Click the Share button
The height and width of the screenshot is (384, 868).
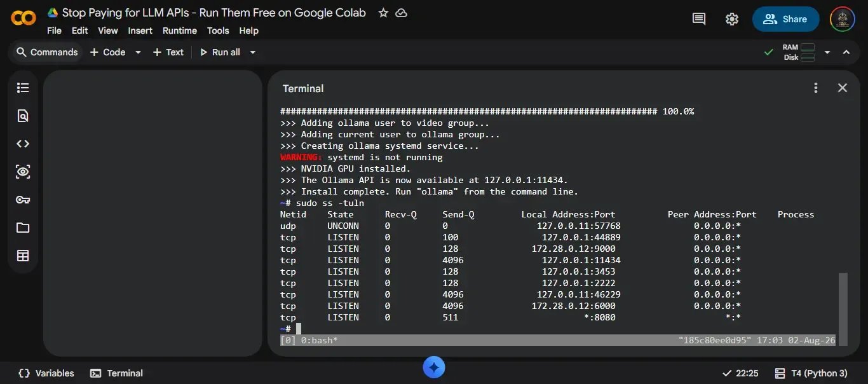tap(785, 19)
